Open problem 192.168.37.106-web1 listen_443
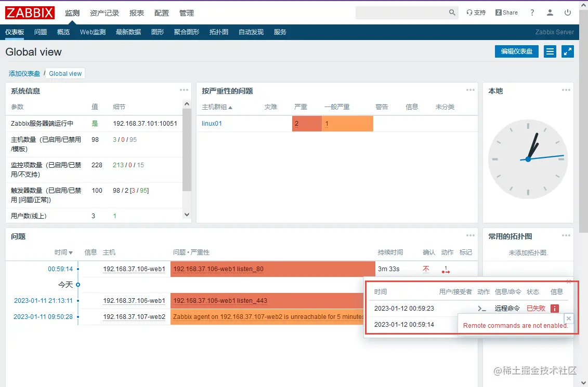588x387 pixels. click(220, 300)
